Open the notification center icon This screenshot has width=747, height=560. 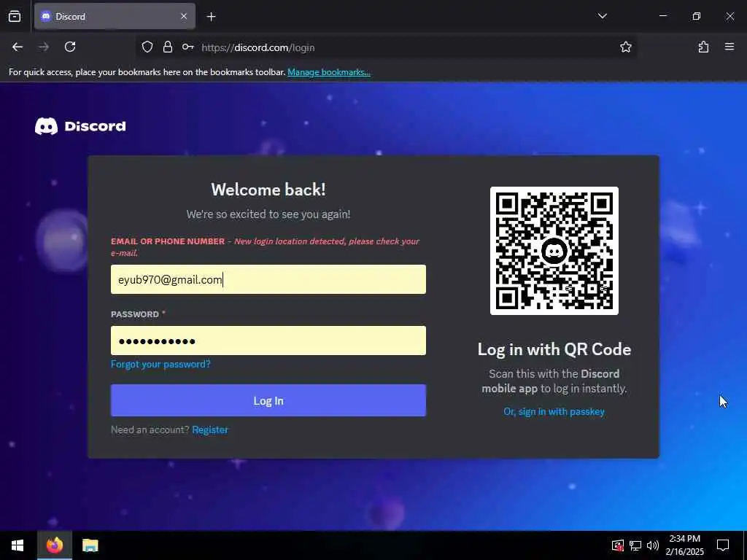723,545
